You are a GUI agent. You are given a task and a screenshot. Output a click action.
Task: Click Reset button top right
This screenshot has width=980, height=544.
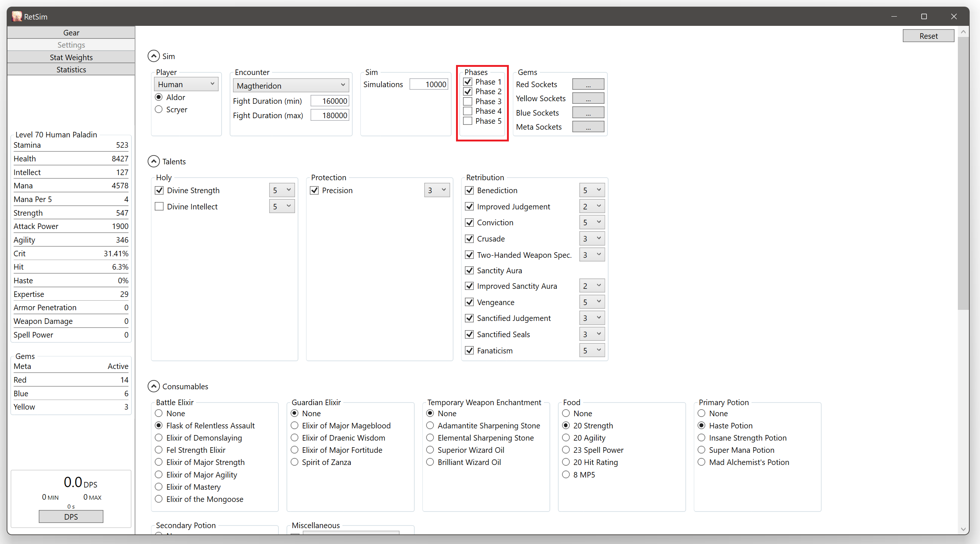click(x=928, y=36)
